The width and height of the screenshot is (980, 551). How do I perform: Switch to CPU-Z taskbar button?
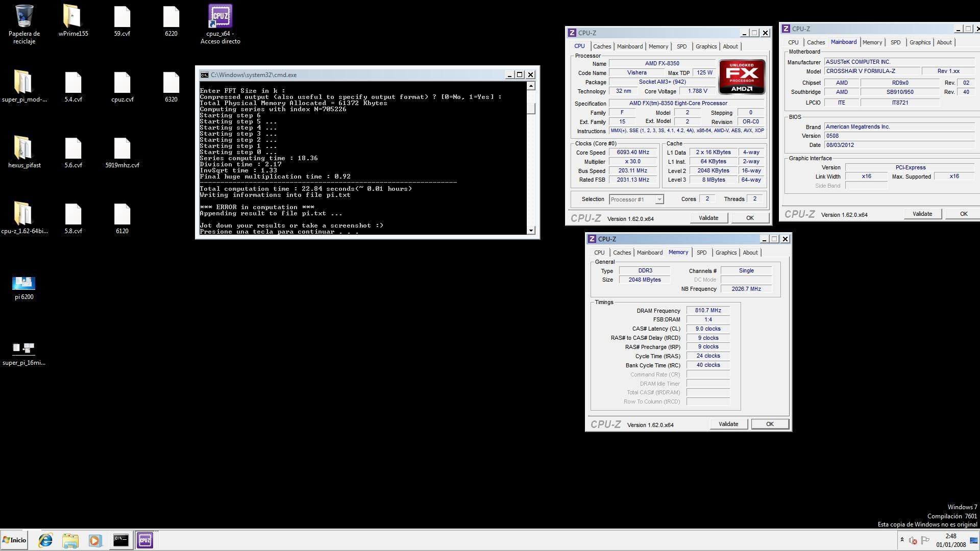145,540
